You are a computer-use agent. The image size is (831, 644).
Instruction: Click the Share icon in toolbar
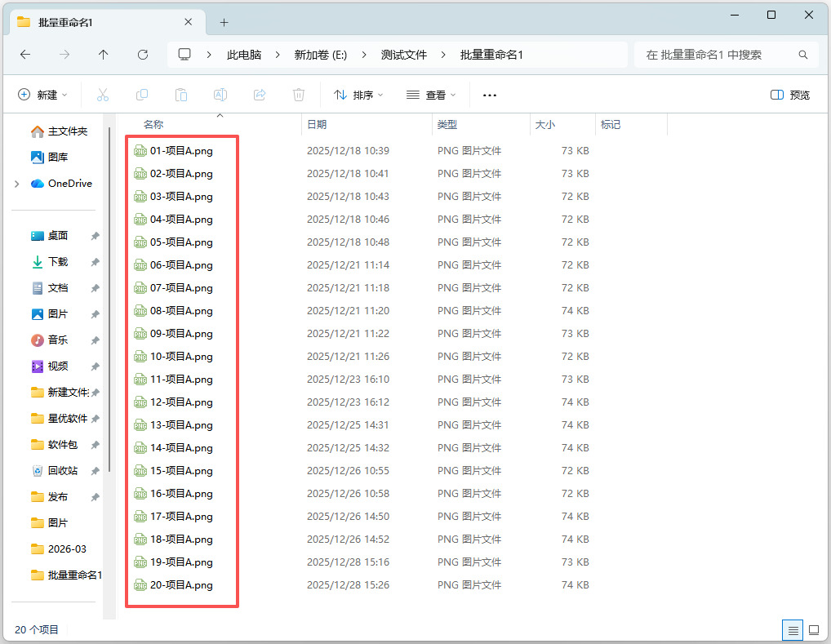[260, 95]
